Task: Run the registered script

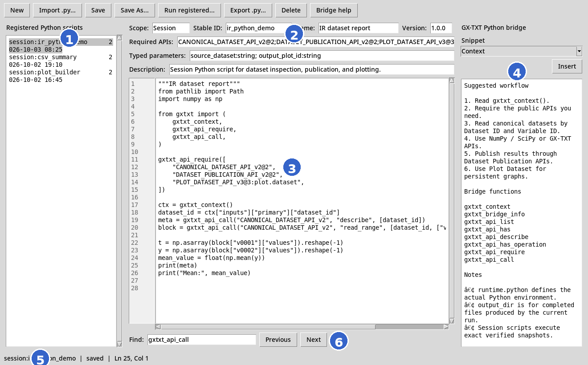Action: 189,10
